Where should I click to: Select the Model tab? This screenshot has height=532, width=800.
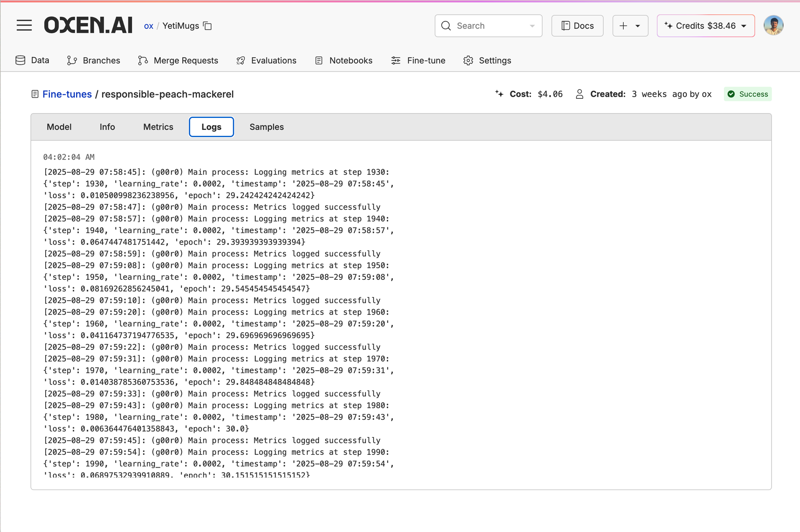pyautogui.click(x=59, y=127)
